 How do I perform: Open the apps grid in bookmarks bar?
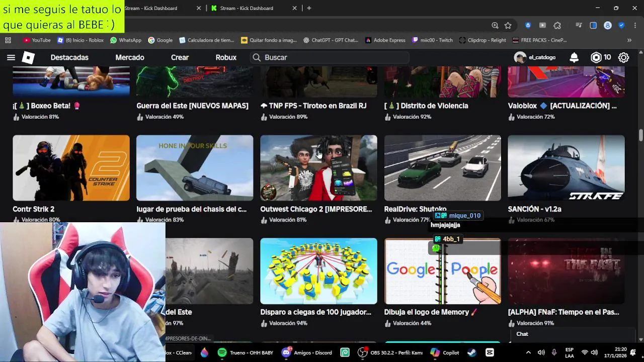tap(8, 40)
